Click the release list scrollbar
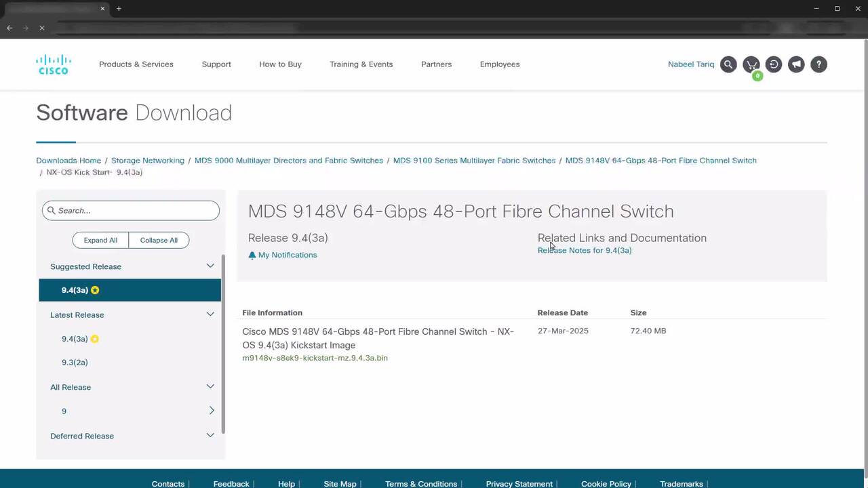Viewport: 868px width, 488px height. tap(223, 344)
